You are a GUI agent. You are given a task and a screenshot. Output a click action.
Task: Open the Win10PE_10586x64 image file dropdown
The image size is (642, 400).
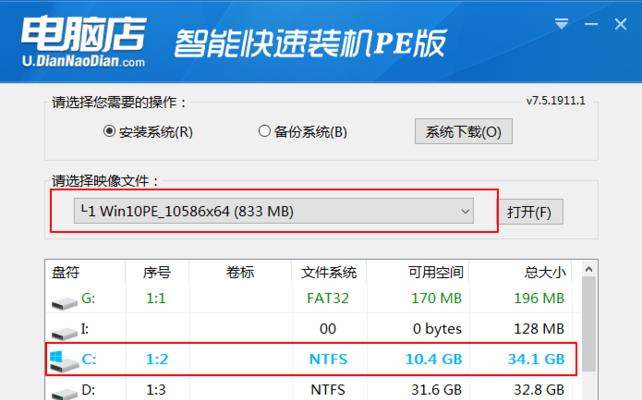tap(274, 211)
